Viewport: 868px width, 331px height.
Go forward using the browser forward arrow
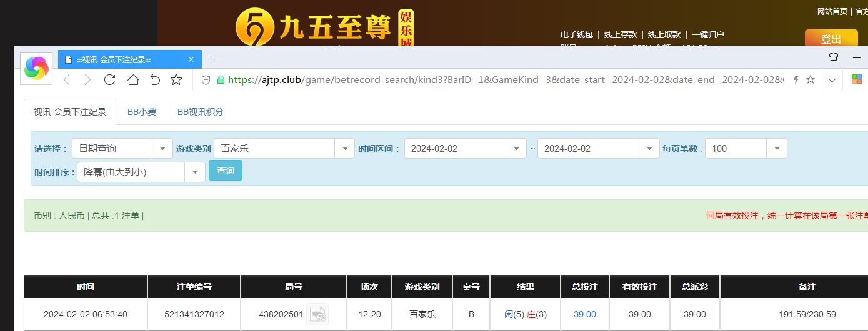point(87,79)
